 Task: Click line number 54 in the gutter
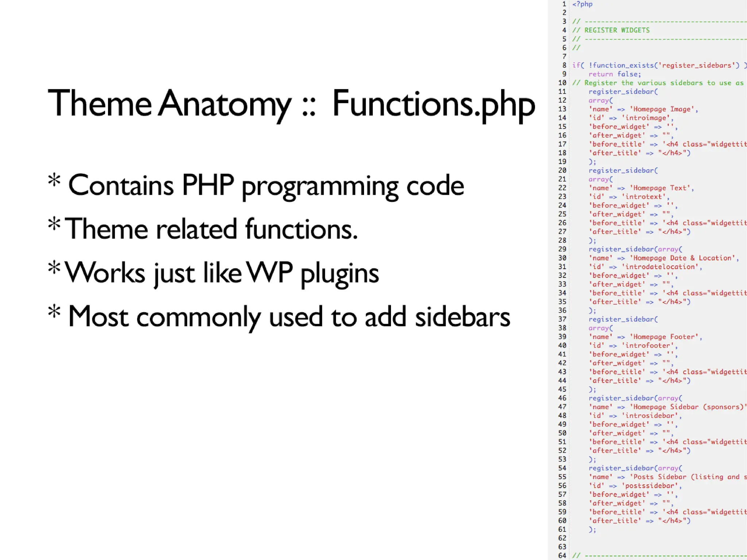click(562, 468)
